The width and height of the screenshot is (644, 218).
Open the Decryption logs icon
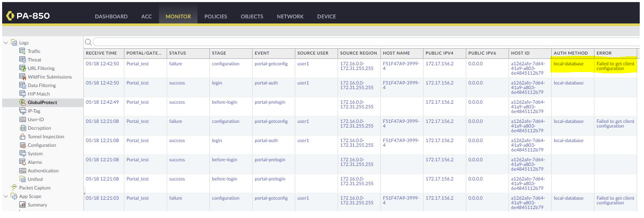tap(23, 128)
